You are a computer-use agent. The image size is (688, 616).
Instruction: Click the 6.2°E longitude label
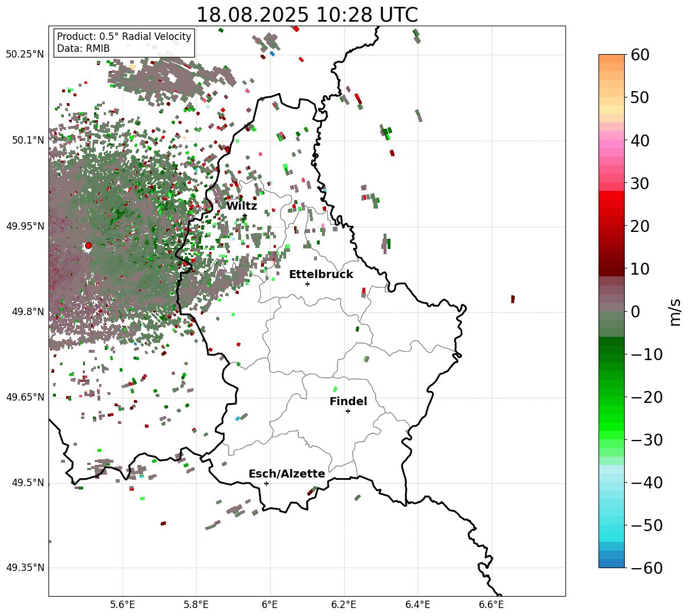(344, 605)
